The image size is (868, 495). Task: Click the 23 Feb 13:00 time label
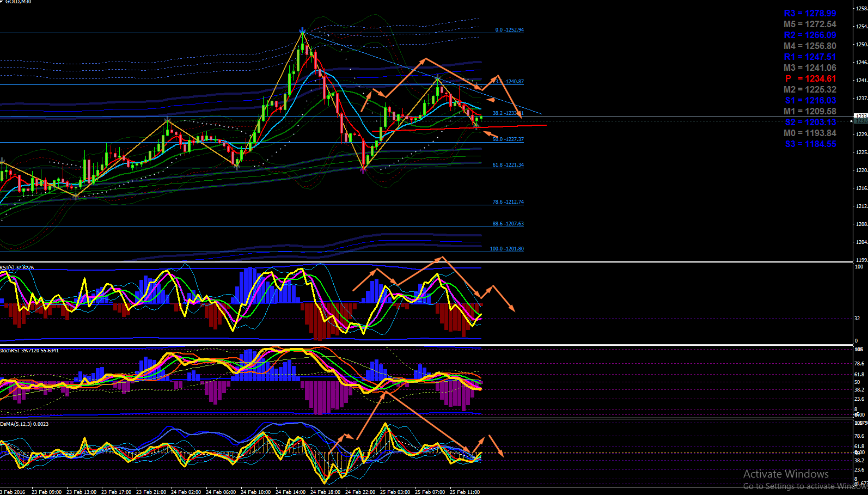(x=82, y=492)
